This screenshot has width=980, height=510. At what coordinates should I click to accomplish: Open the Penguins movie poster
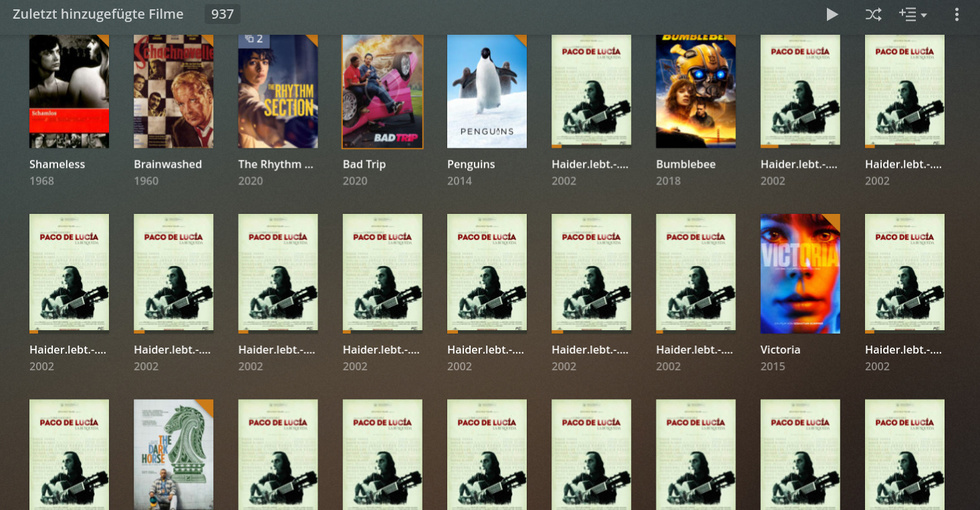pos(487,91)
